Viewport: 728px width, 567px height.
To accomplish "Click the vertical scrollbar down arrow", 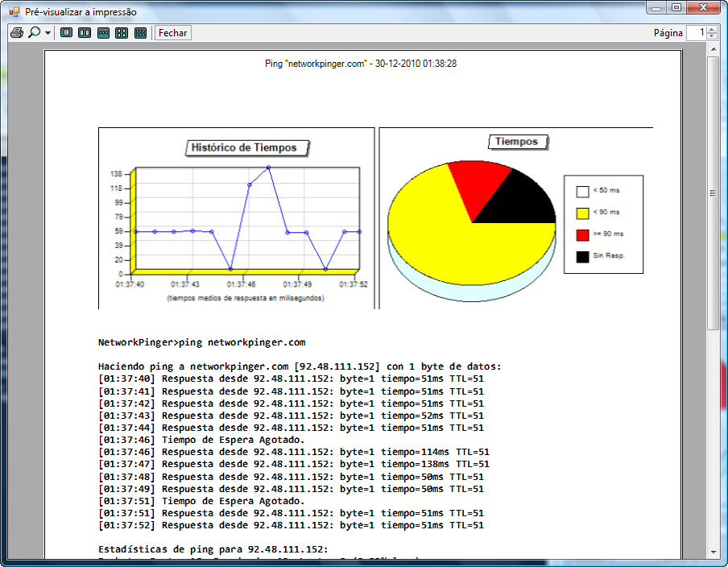I will pos(714,553).
